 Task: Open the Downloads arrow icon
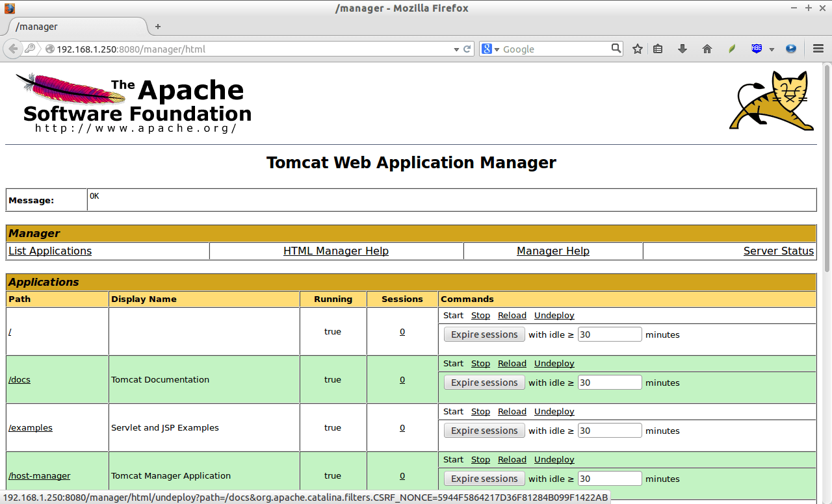(x=681, y=49)
